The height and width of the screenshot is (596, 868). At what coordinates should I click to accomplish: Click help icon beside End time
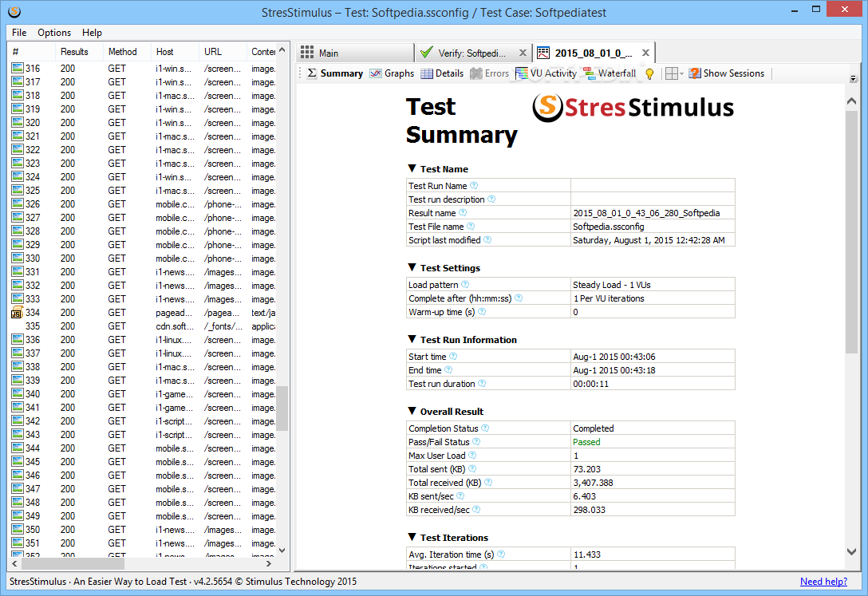coord(448,369)
